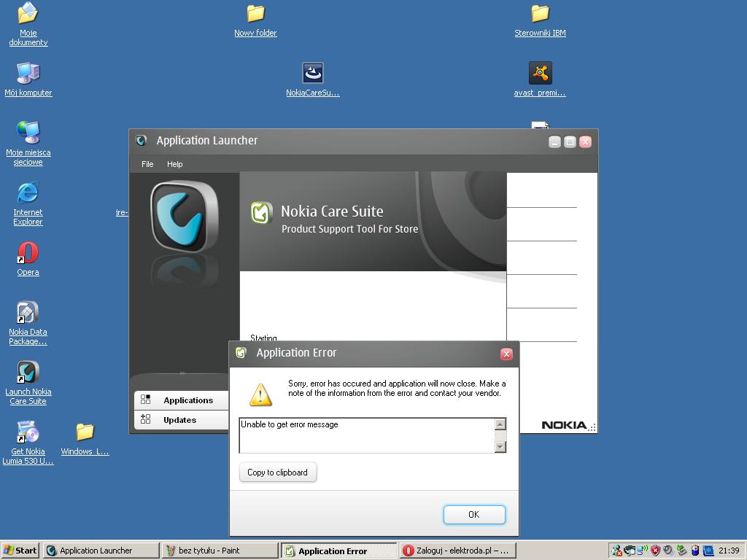
Task: Click the error box scroll down arrow
Action: (500, 447)
